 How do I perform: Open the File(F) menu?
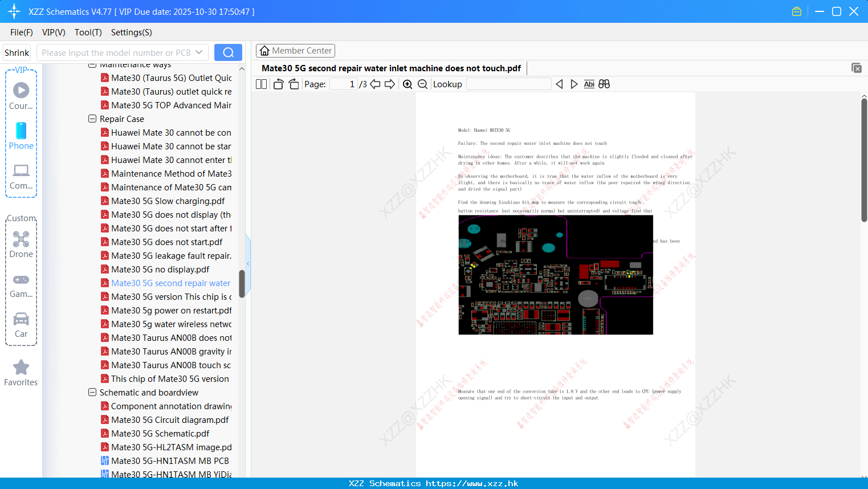pyautogui.click(x=22, y=32)
